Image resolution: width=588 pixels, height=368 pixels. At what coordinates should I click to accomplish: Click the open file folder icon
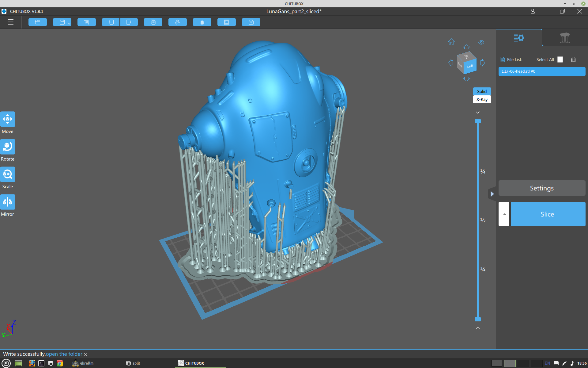click(x=38, y=22)
